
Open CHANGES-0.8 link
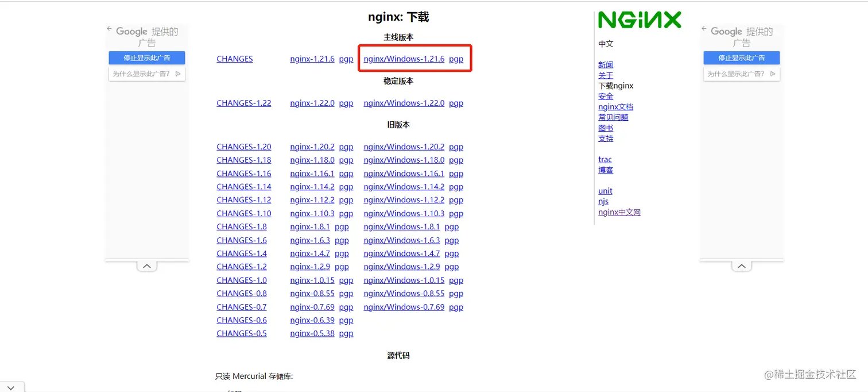pos(242,293)
